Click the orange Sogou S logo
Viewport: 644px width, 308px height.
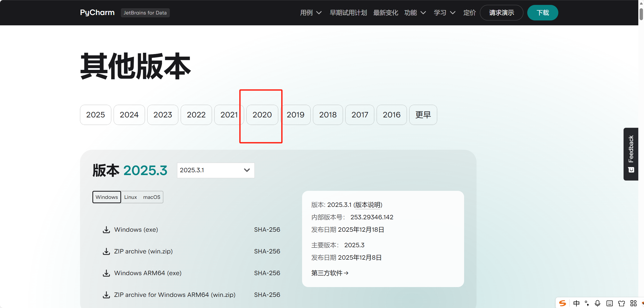tap(563, 303)
